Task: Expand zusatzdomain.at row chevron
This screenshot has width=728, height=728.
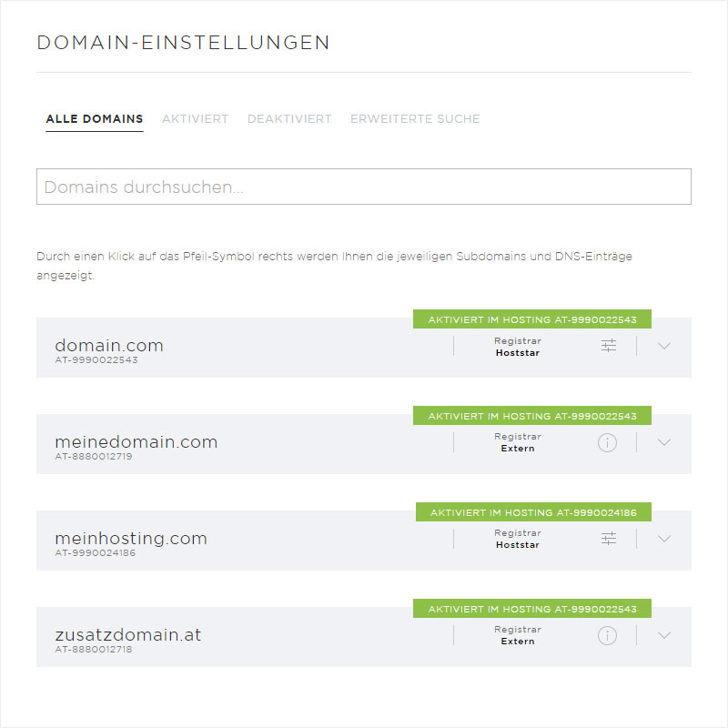Action: click(664, 635)
